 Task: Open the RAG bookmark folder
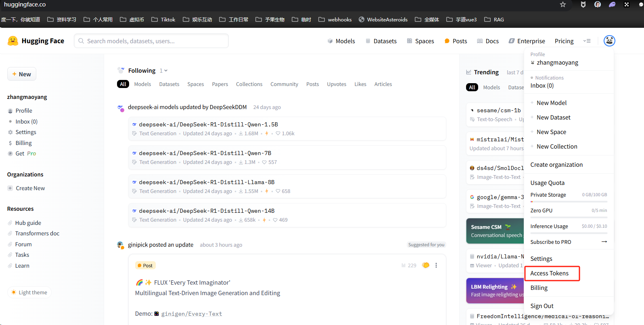point(494,19)
